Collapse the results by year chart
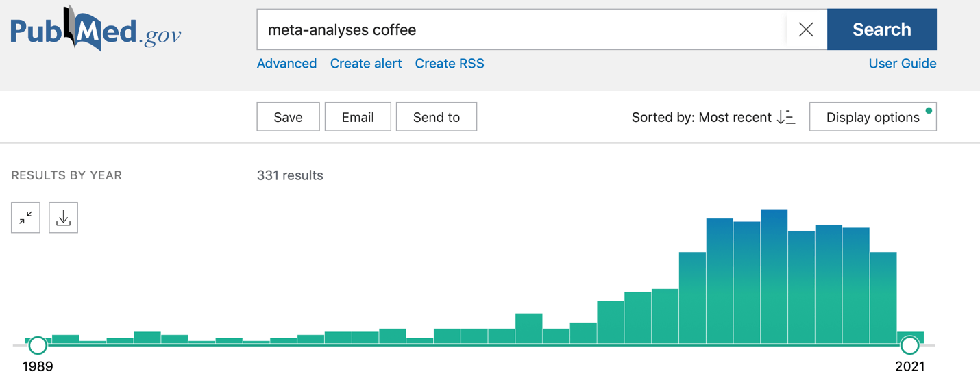Screen dimensions: 980x389 [x=25, y=218]
